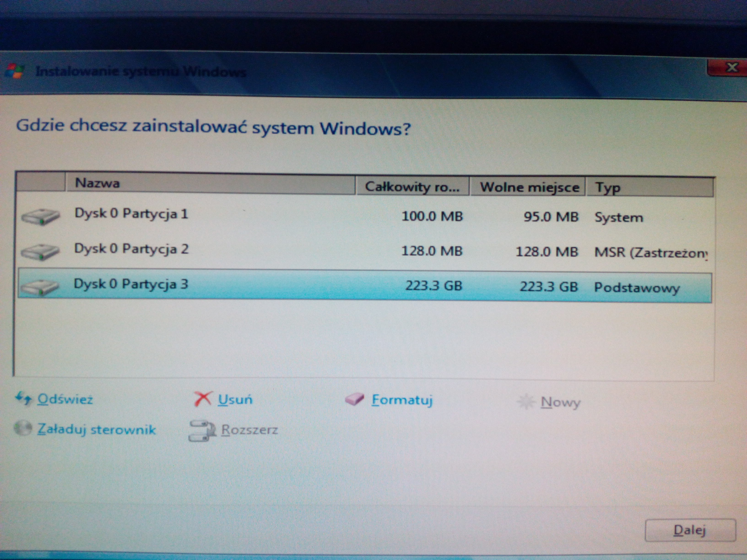The height and width of the screenshot is (560, 747).
Task: Select Dysk 0 Partycja 2 row
Action: [365, 251]
